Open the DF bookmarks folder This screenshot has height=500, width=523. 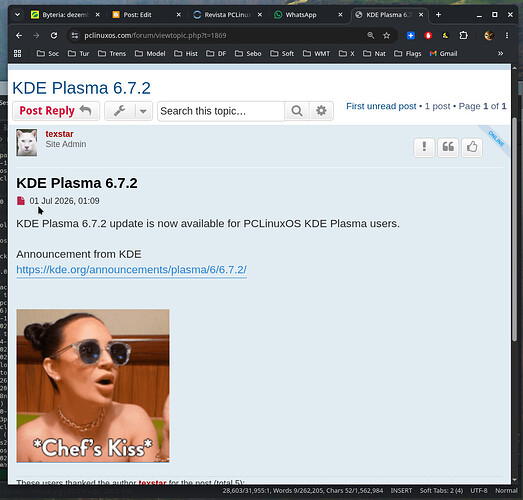pyautogui.click(x=216, y=53)
